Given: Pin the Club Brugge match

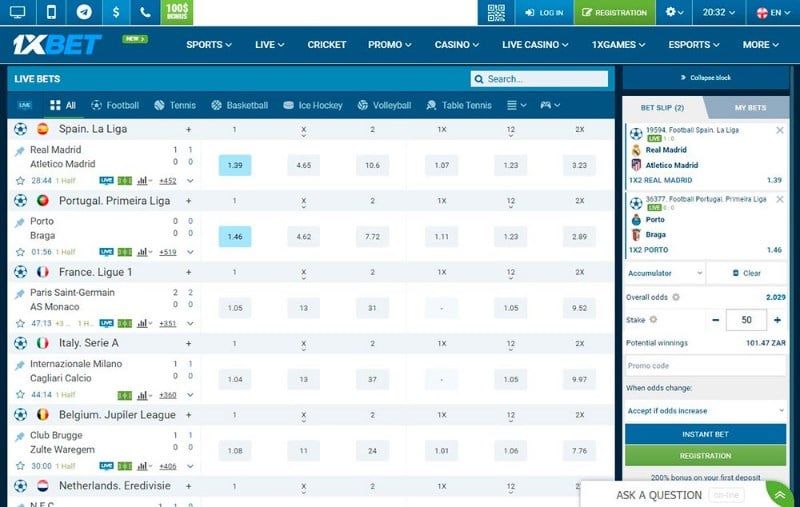Looking at the screenshot, I should click(19, 437).
